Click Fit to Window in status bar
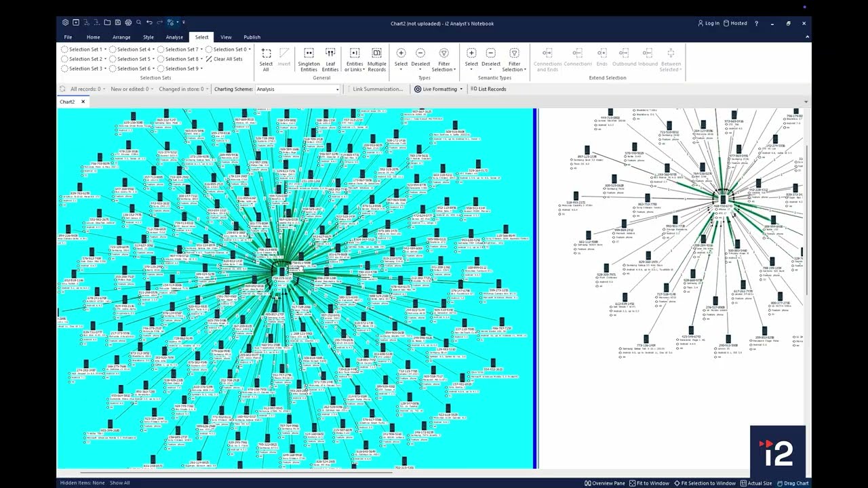The width and height of the screenshot is (868, 488). [x=649, y=483]
